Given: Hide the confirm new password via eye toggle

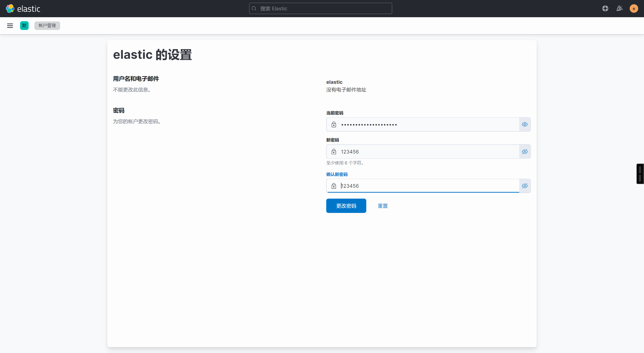Looking at the screenshot, I should click(x=525, y=186).
